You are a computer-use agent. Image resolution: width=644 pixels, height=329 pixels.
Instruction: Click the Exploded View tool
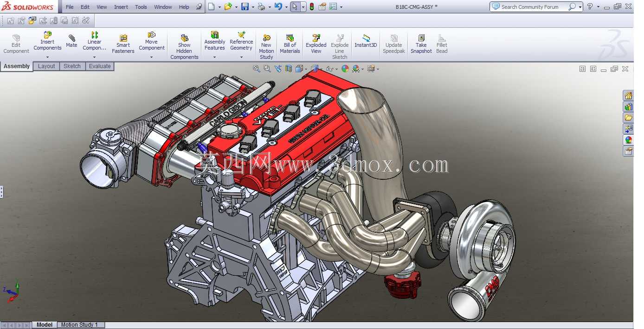(x=316, y=44)
